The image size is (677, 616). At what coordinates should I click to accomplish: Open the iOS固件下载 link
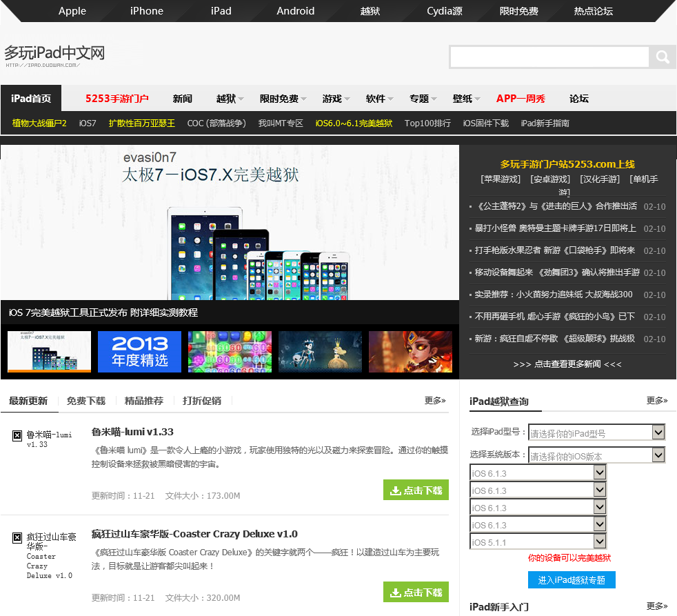486,123
